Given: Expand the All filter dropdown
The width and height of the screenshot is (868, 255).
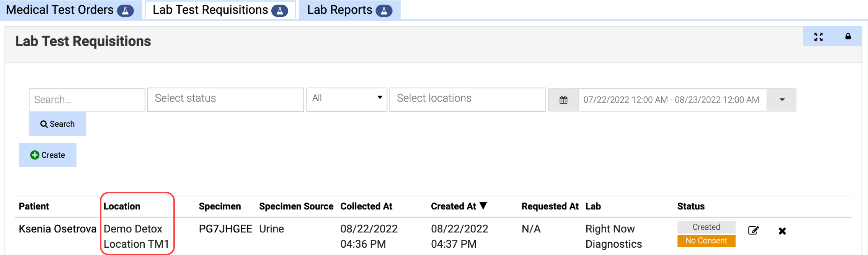Looking at the screenshot, I should click(x=347, y=99).
